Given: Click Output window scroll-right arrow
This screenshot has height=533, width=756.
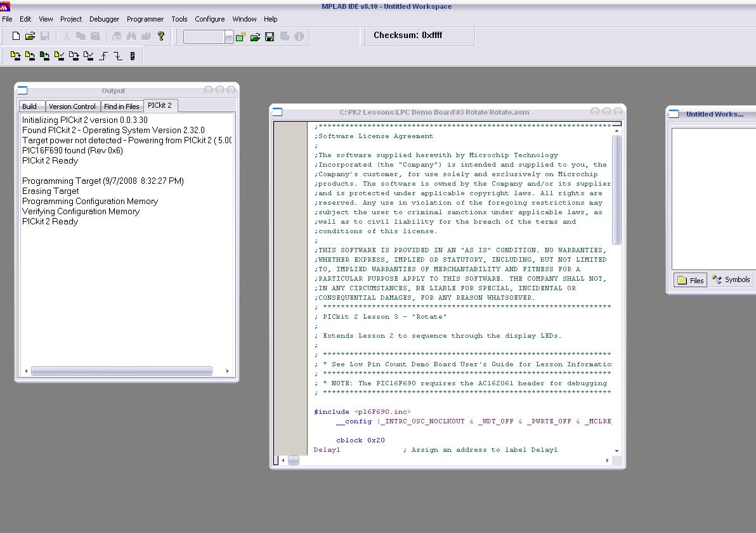Looking at the screenshot, I should click(x=227, y=371).
